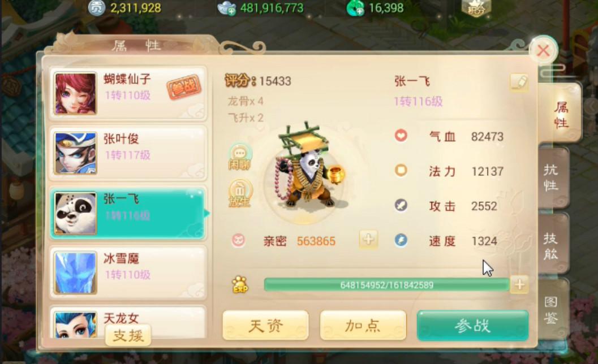The height and width of the screenshot is (364, 598).
Task: Select pet 蝴蝶仙子 in the list
Action: coord(128,93)
